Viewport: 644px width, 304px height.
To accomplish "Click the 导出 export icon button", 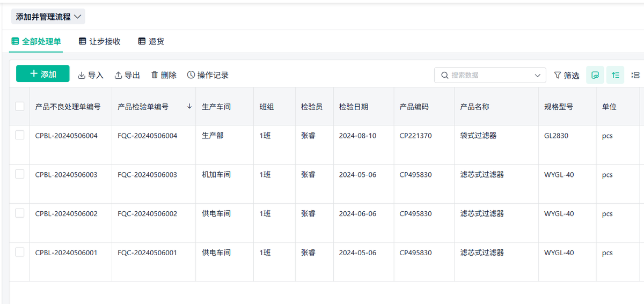I will [x=127, y=75].
